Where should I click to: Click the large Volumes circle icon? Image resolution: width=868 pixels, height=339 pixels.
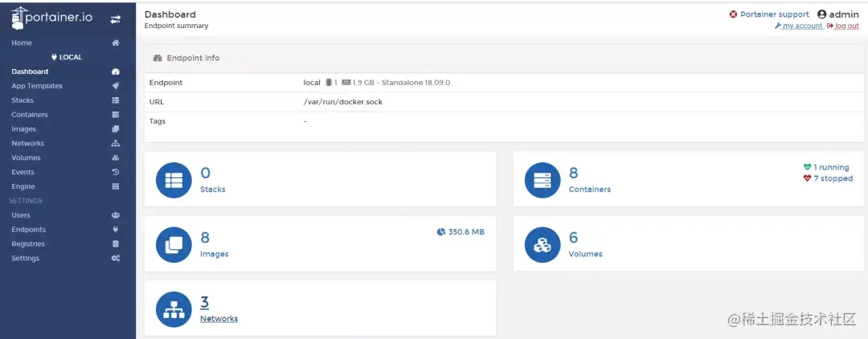(x=542, y=245)
